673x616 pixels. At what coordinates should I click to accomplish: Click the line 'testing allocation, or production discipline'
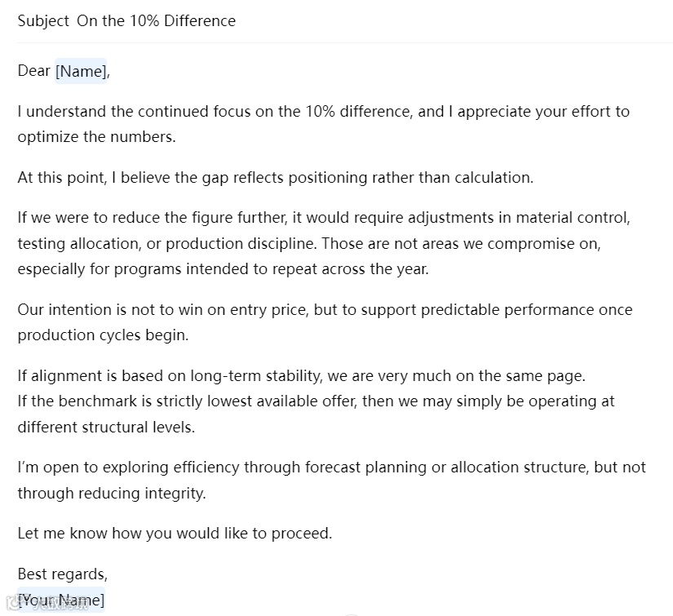point(309,243)
